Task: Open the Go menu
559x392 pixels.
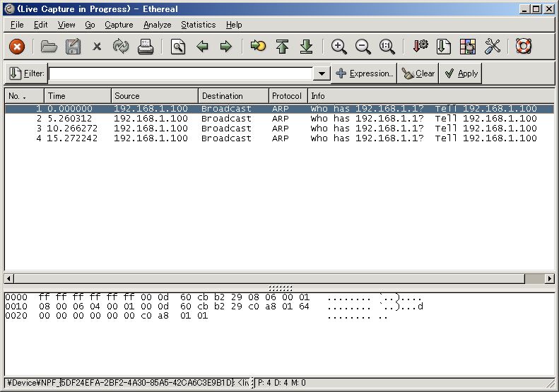Action: [90, 25]
